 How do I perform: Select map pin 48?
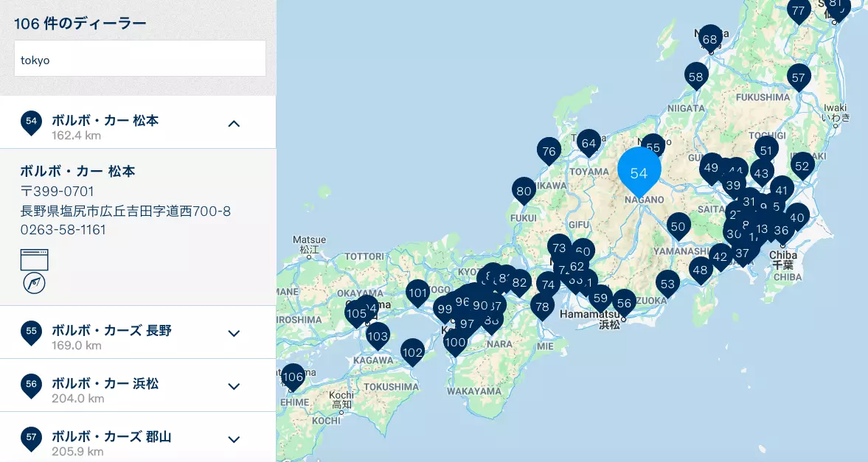click(x=701, y=270)
